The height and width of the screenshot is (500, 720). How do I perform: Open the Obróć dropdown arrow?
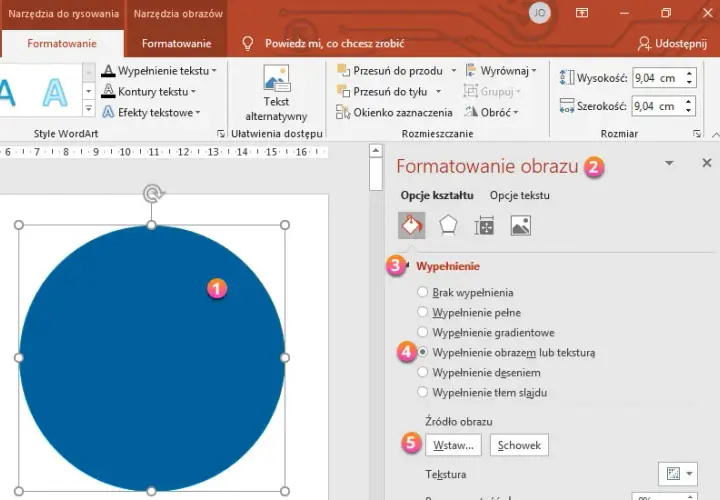[516, 112]
